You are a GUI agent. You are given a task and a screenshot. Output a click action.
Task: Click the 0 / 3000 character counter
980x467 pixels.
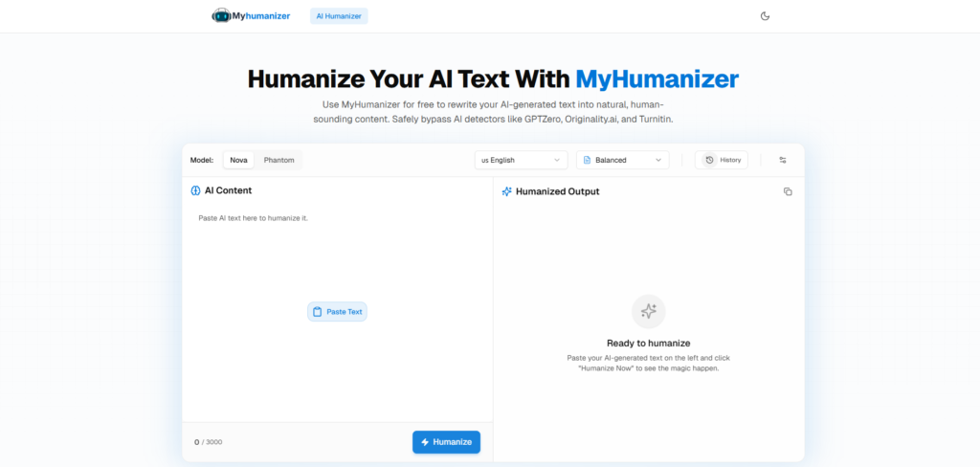click(x=208, y=442)
